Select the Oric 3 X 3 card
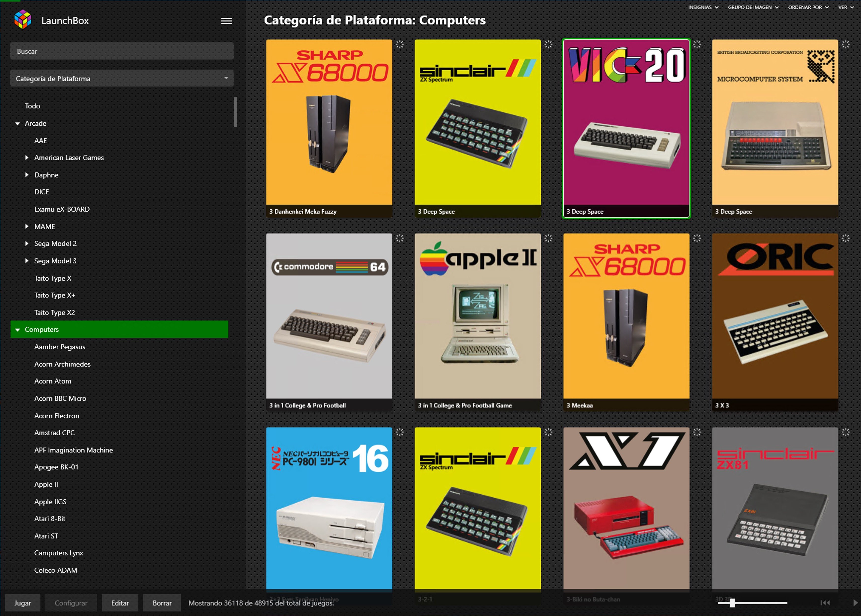861x616 pixels. [x=775, y=322]
